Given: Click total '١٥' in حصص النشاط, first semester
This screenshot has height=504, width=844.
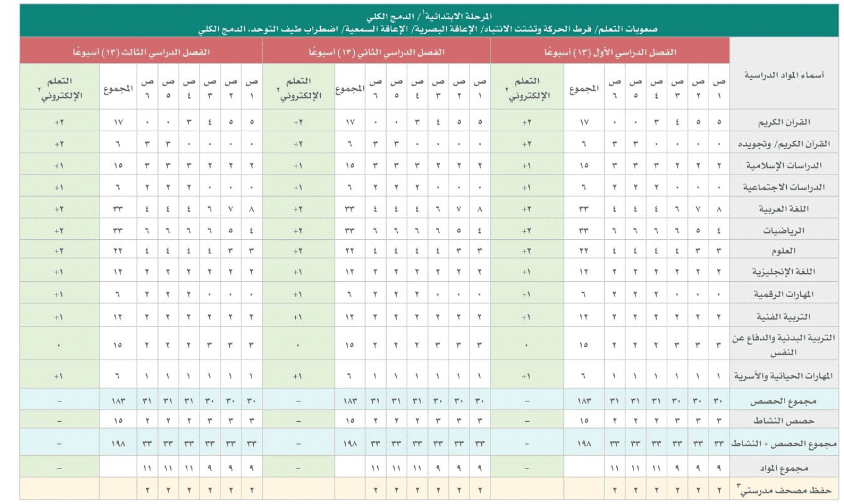Looking at the screenshot, I should coord(584,421).
